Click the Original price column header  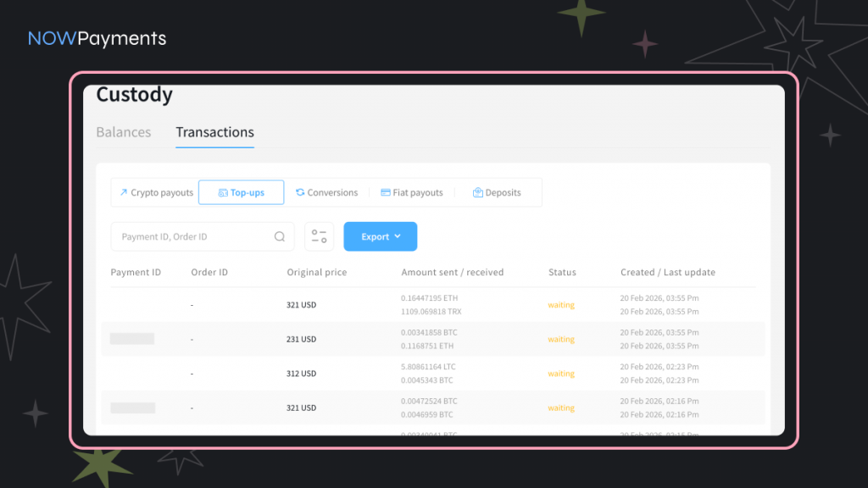tap(317, 273)
